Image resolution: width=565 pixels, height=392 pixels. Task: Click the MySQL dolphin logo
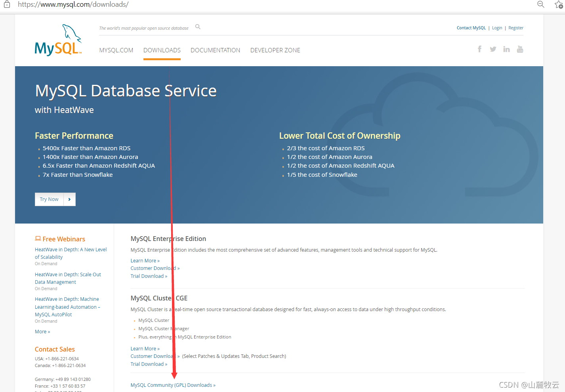[x=58, y=40]
